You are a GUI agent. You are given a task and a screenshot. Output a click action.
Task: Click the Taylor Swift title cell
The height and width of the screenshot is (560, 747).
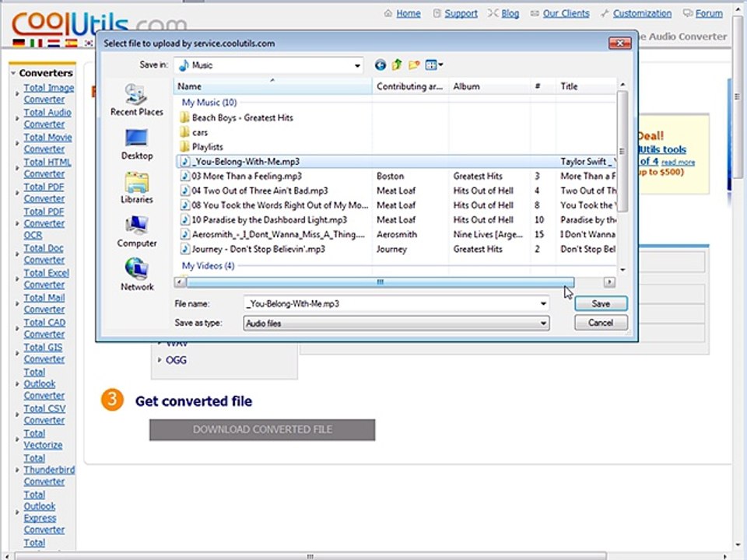(588, 162)
